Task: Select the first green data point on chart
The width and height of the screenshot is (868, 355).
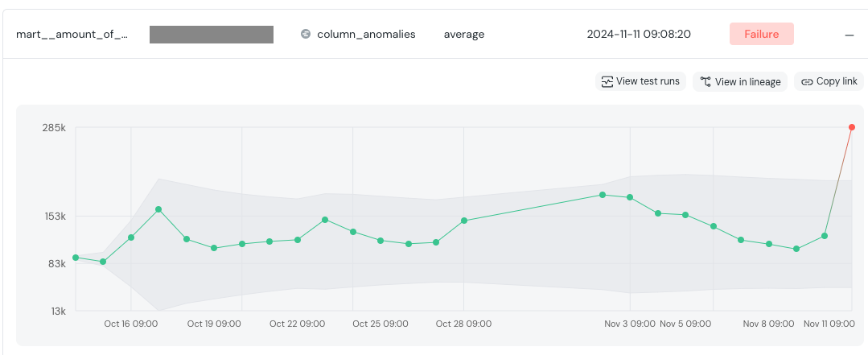Action: click(x=76, y=258)
